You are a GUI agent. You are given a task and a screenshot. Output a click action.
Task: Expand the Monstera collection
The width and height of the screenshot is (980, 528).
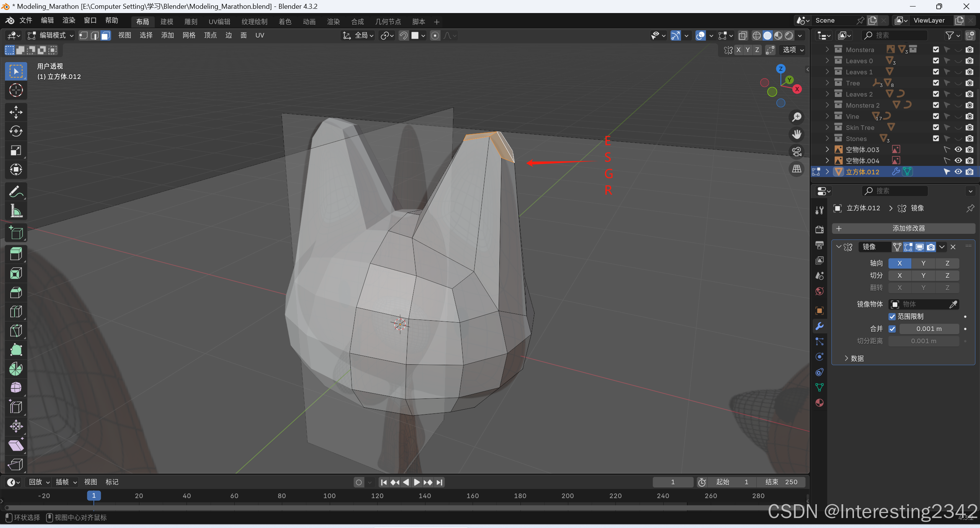(827, 49)
